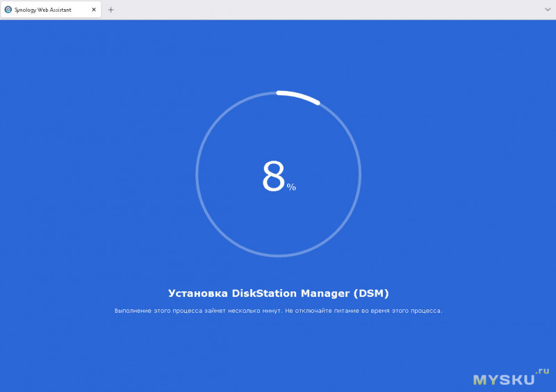Click the Synology favicon in the tab
556x392 pixels.
pos(8,10)
